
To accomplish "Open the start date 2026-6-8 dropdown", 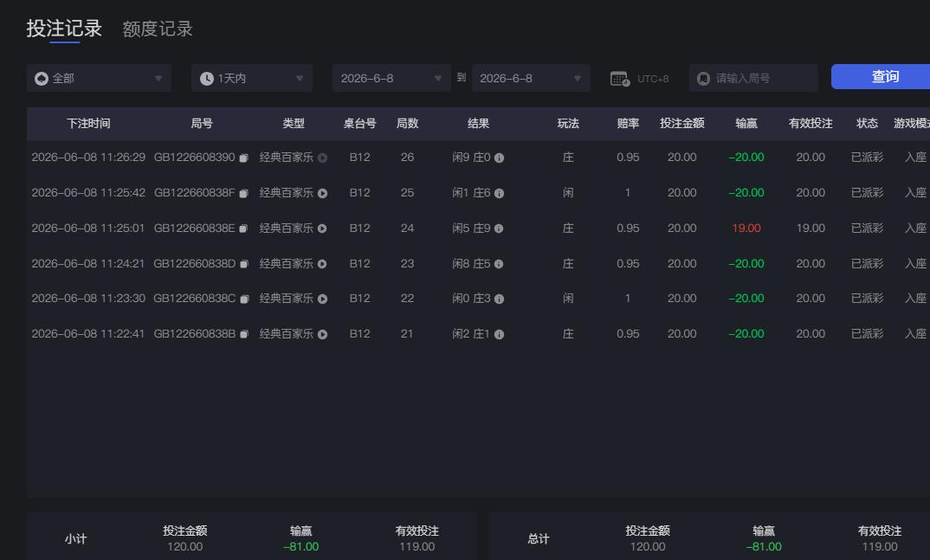I will pos(391,78).
